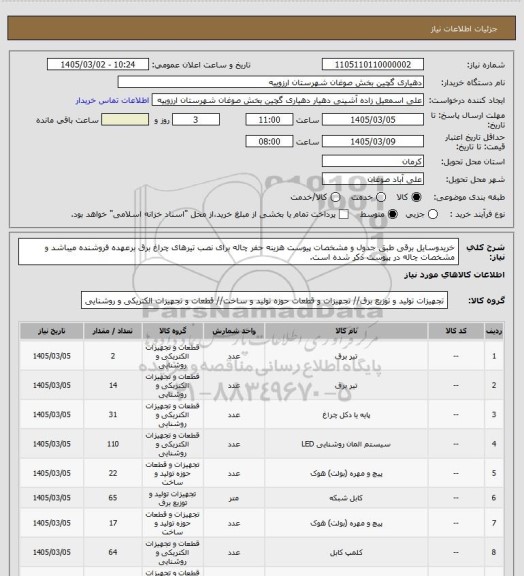The image size is (524, 576).
Task: Select the کالا/خدمت radio button
Action: coord(335,197)
